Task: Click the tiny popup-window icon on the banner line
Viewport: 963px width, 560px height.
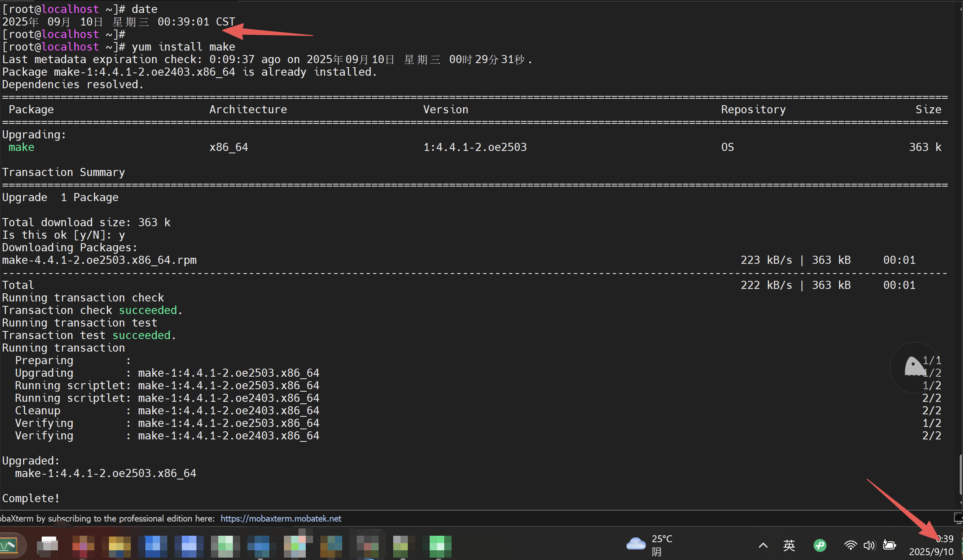Action: pos(959,518)
